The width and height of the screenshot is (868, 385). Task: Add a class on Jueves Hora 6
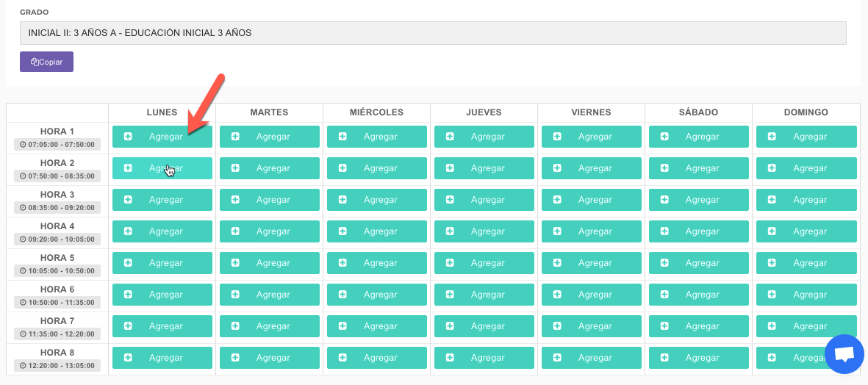point(484,295)
